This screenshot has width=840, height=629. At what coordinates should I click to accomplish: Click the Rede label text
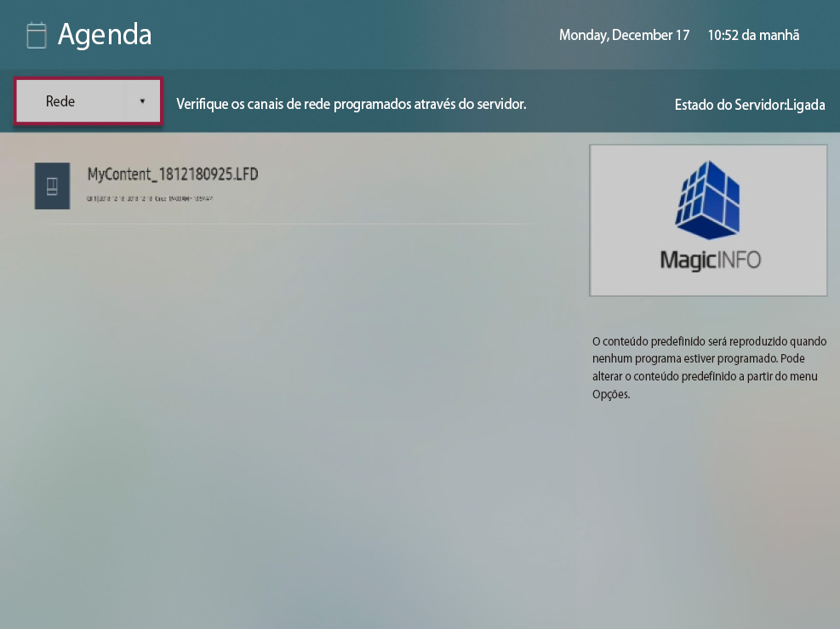[60, 101]
